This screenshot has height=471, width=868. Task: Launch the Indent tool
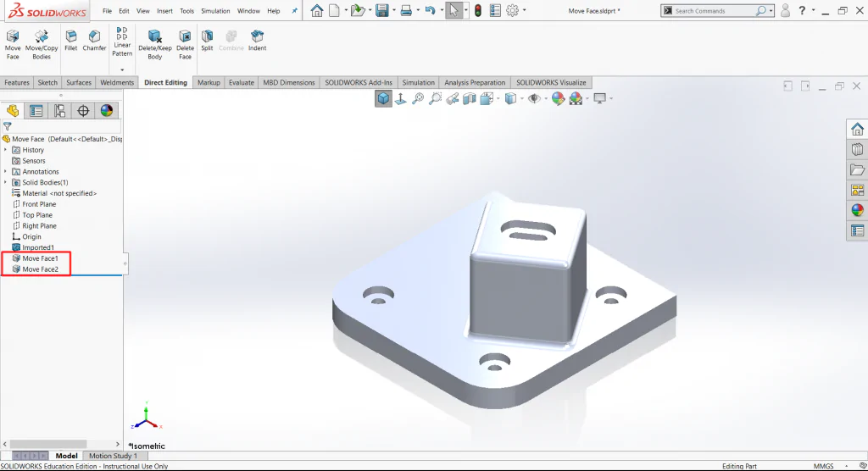click(x=258, y=41)
